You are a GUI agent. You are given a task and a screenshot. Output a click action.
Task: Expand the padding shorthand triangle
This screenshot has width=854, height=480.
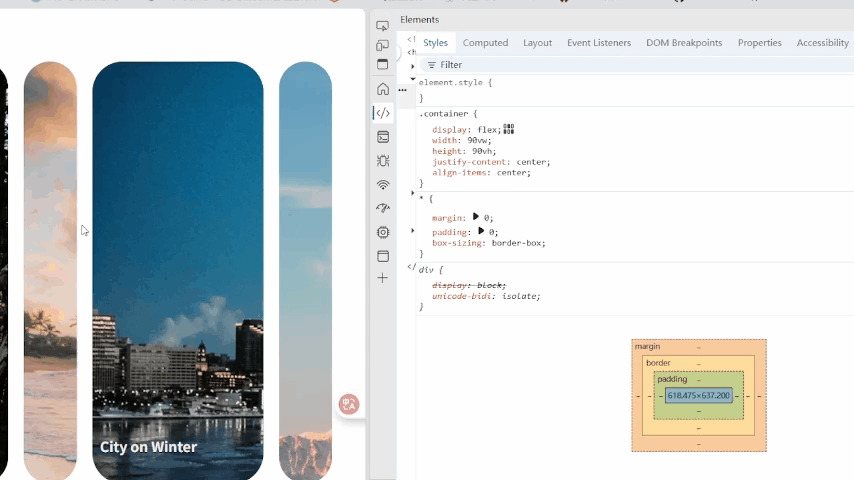click(481, 231)
